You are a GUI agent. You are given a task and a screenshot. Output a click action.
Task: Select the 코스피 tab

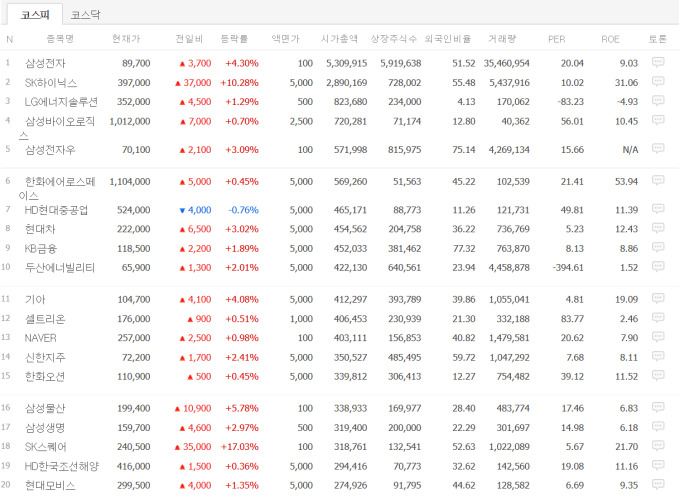tap(36, 15)
